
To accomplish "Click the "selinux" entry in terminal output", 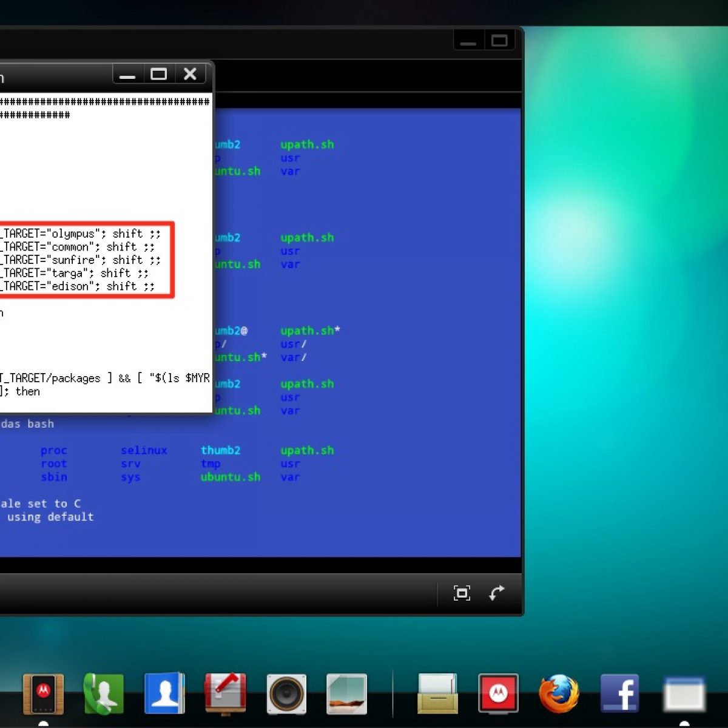I will click(x=144, y=450).
